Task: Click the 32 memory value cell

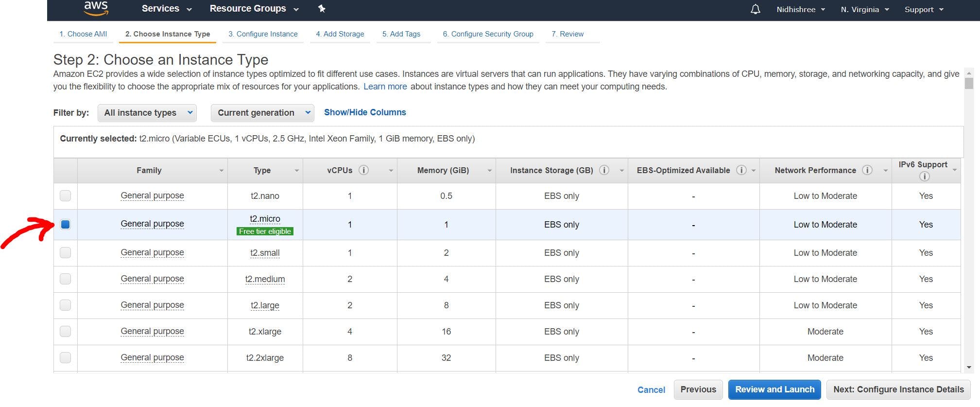Action: click(446, 358)
